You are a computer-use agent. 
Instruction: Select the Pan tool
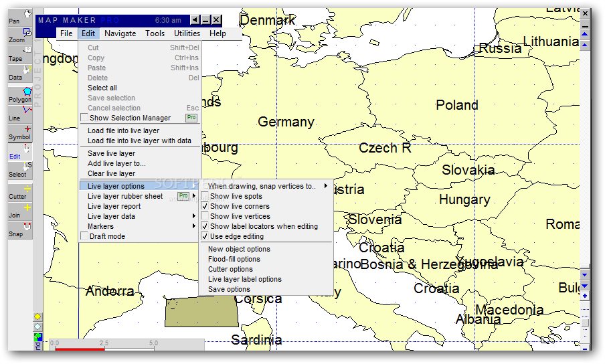(20, 18)
